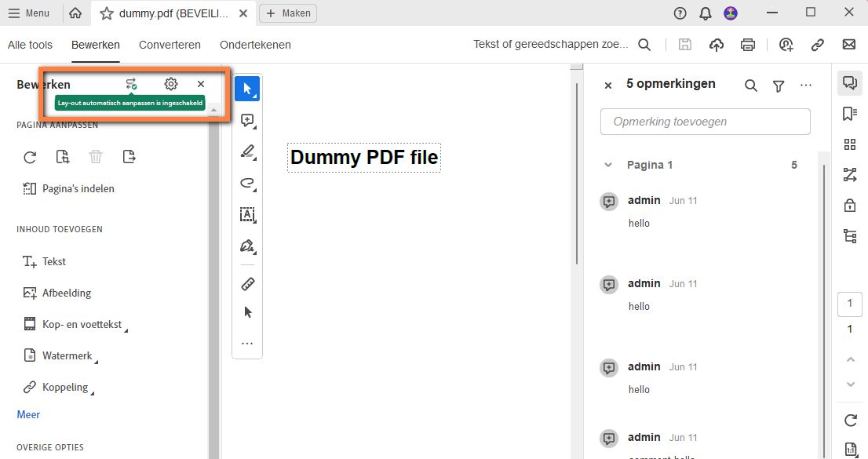Viewport: 868px width, 459px height.
Task: Open more tools ellipsis in toolbar
Action: (247, 344)
